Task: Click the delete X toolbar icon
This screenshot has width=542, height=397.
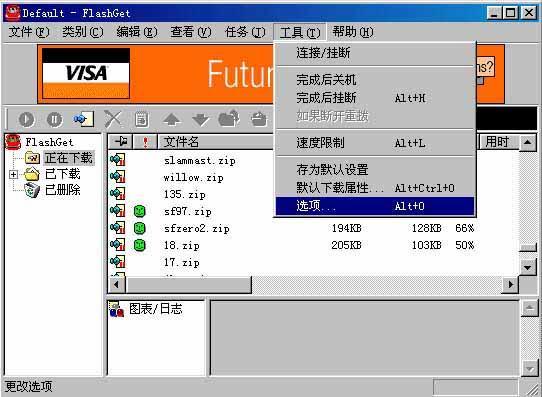Action: click(113, 119)
